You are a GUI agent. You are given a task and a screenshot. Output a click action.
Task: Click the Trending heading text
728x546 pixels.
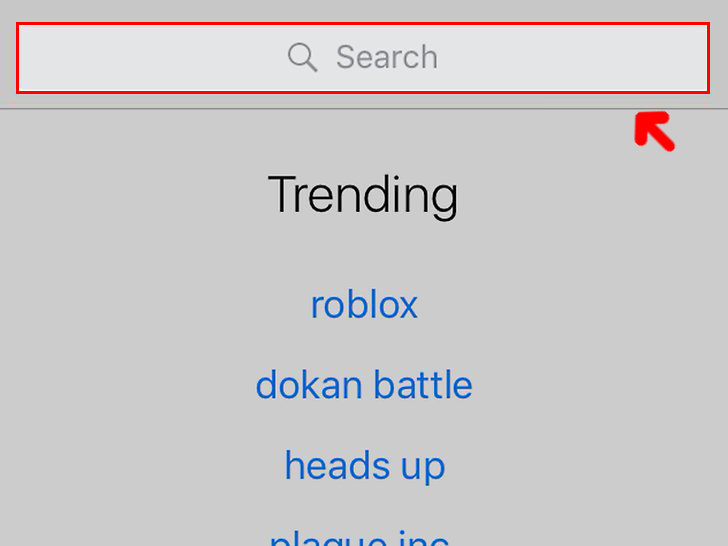click(363, 195)
